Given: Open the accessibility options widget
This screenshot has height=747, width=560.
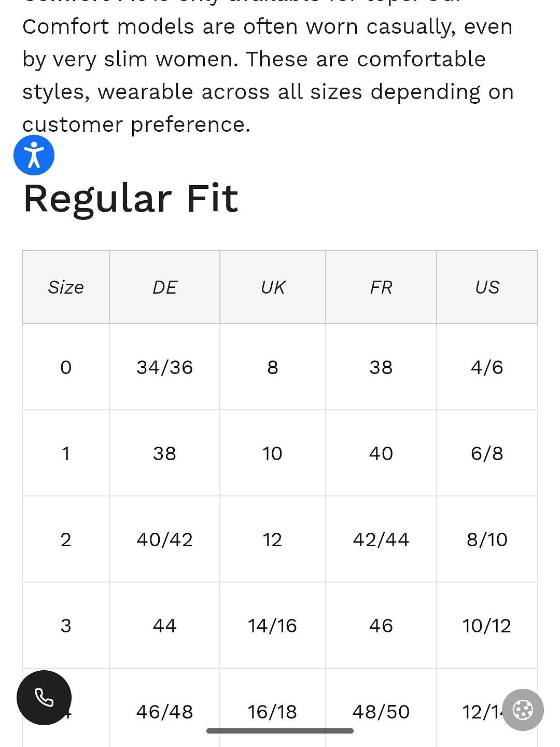Looking at the screenshot, I should [34, 155].
